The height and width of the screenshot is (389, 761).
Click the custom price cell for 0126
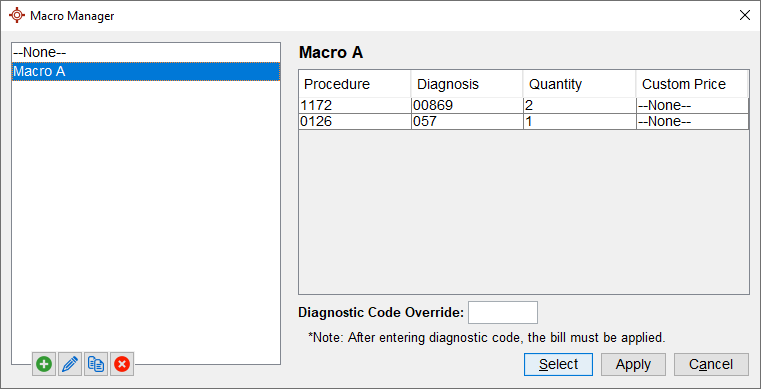coord(692,121)
